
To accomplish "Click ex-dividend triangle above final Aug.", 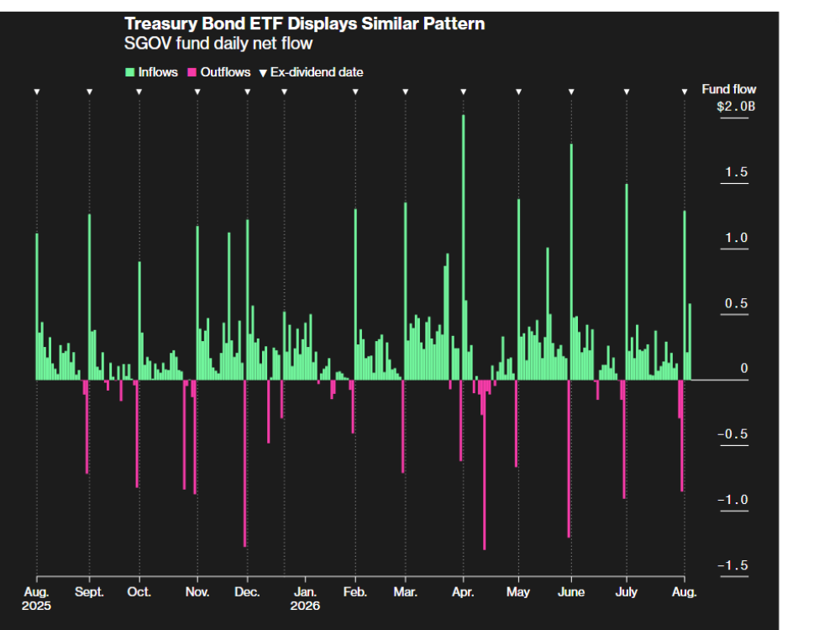I will [x=685, y=92].
